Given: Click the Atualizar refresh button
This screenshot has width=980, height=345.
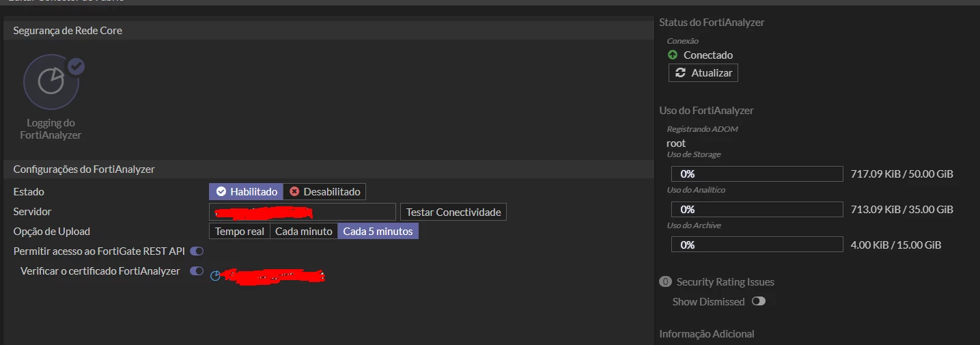Looking at the screenshot, I should coord(703,73).
